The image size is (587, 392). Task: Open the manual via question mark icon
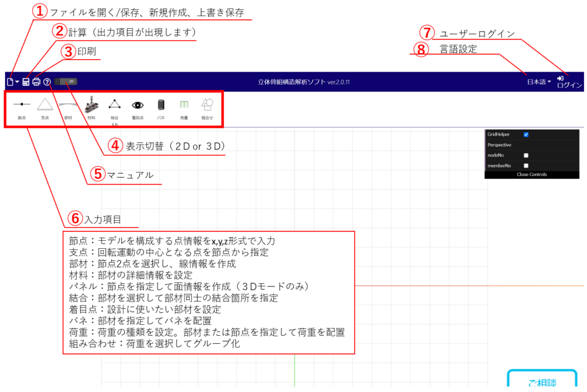(47, 82)
